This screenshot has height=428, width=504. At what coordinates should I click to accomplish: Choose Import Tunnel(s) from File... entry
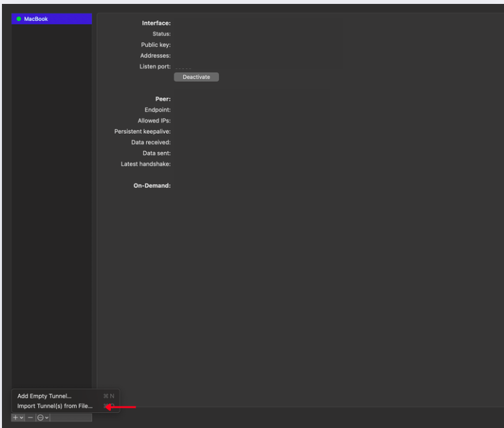click(55, 406)
